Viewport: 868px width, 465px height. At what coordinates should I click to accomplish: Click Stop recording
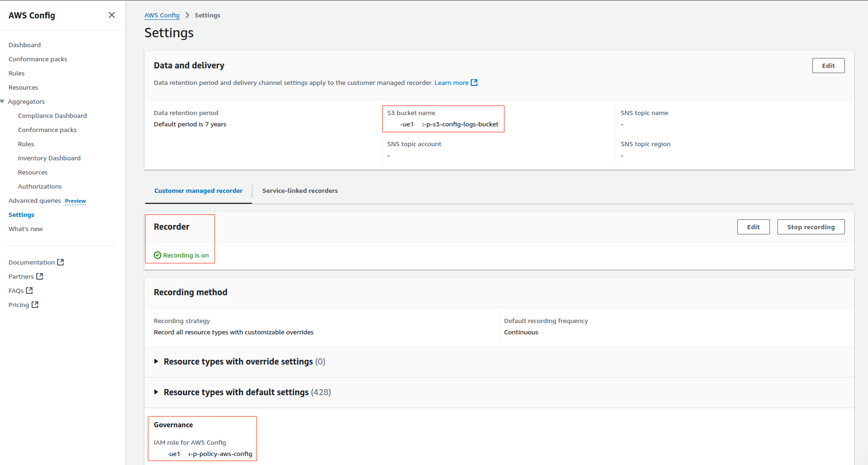810,226
